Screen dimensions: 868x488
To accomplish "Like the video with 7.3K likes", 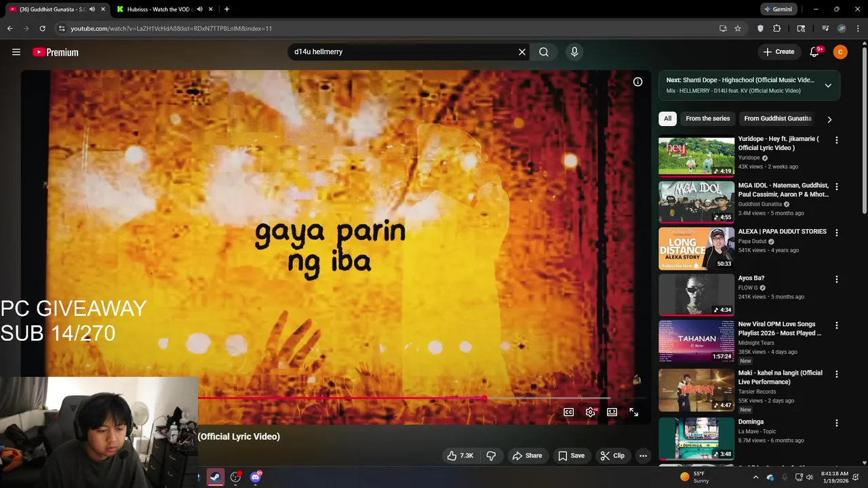I will coord(460,455).
